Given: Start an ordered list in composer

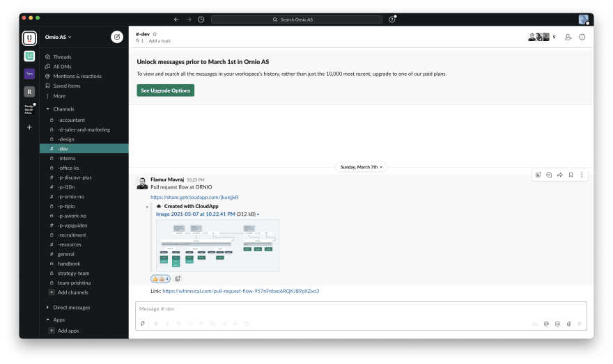Looking at the screenshot, I should click(212, 324).
